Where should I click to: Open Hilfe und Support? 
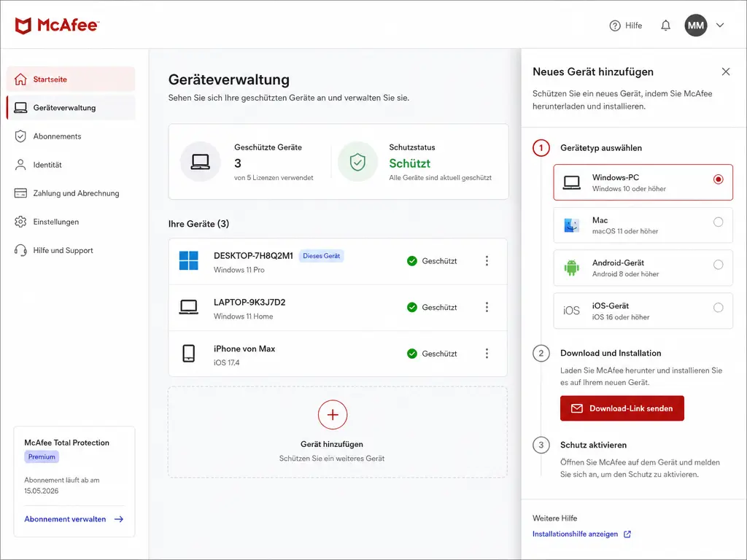pos(71,251)
